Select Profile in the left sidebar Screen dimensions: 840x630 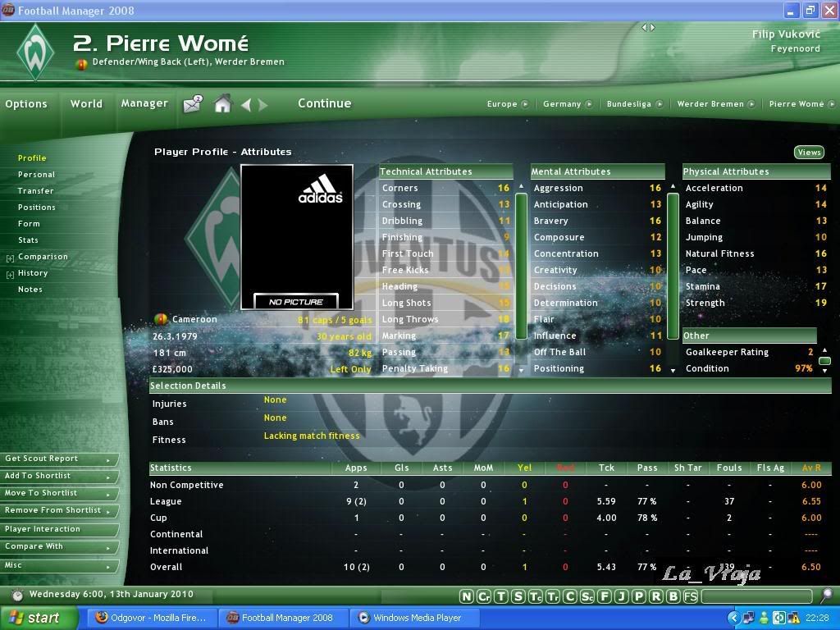[x=32, y=158]
